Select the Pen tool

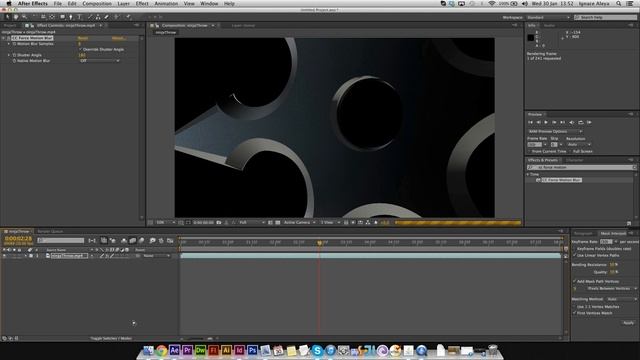(71, 17)
